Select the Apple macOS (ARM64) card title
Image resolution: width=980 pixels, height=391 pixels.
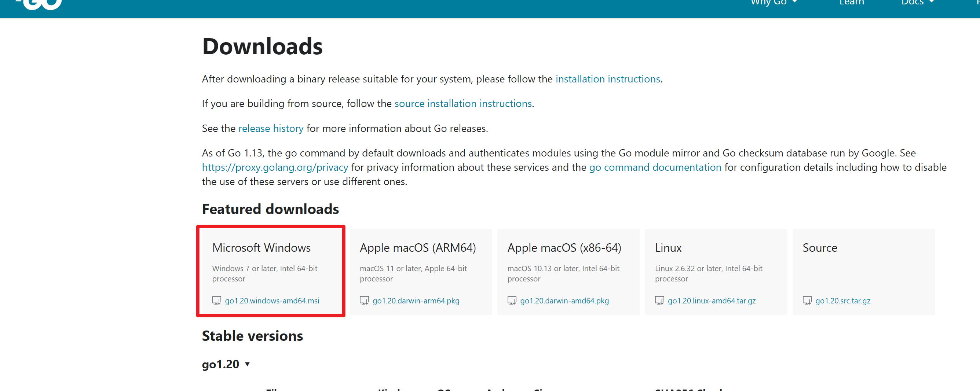coord(418,248)
